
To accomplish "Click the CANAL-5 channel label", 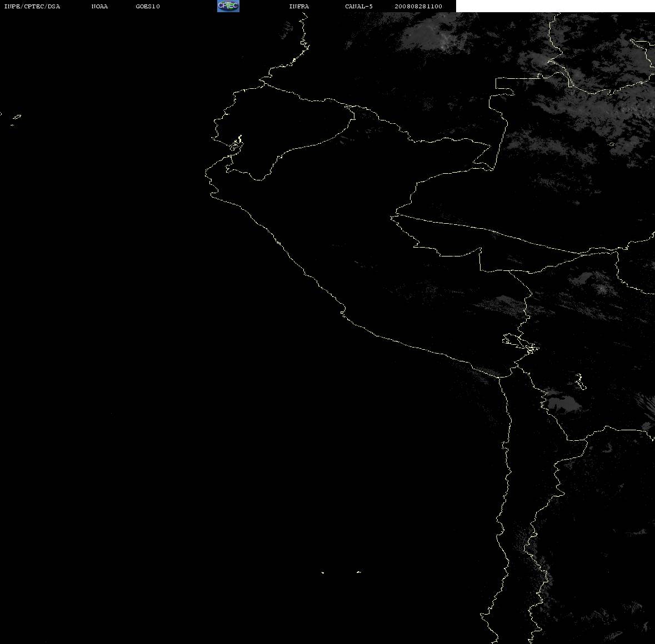I will 359,6.
